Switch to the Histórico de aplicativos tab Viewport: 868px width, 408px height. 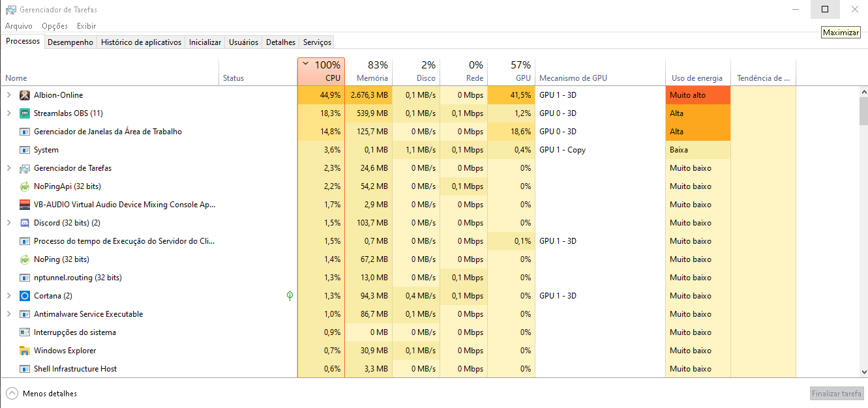pyautogui.click(x=141, y=42)
